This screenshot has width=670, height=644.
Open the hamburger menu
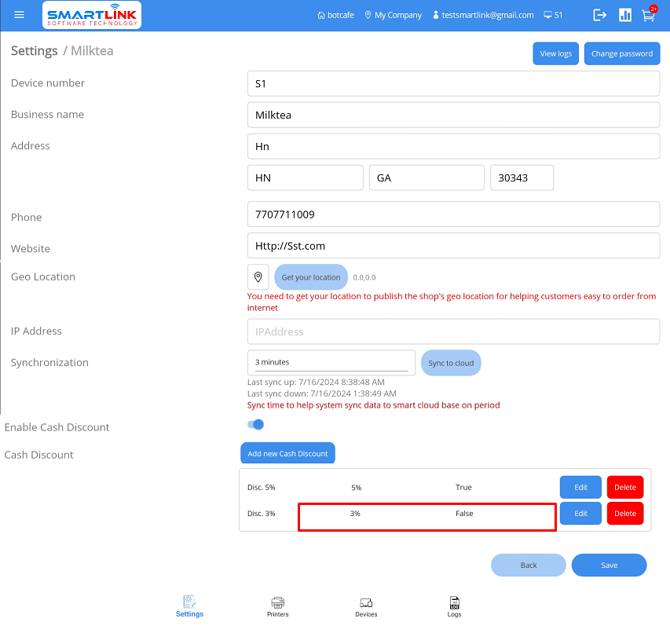click(x=20, y=15)
